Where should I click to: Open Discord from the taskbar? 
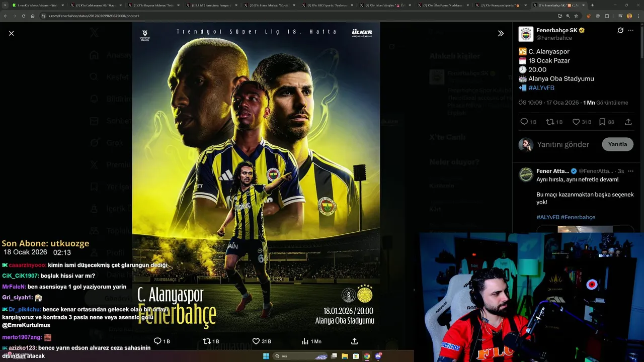tap(378, 356)
